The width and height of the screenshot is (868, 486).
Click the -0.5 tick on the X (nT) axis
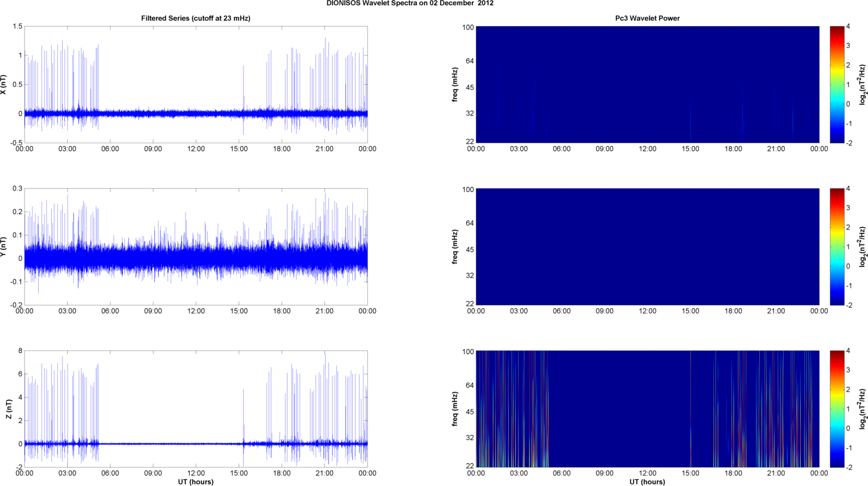(16, 143)
